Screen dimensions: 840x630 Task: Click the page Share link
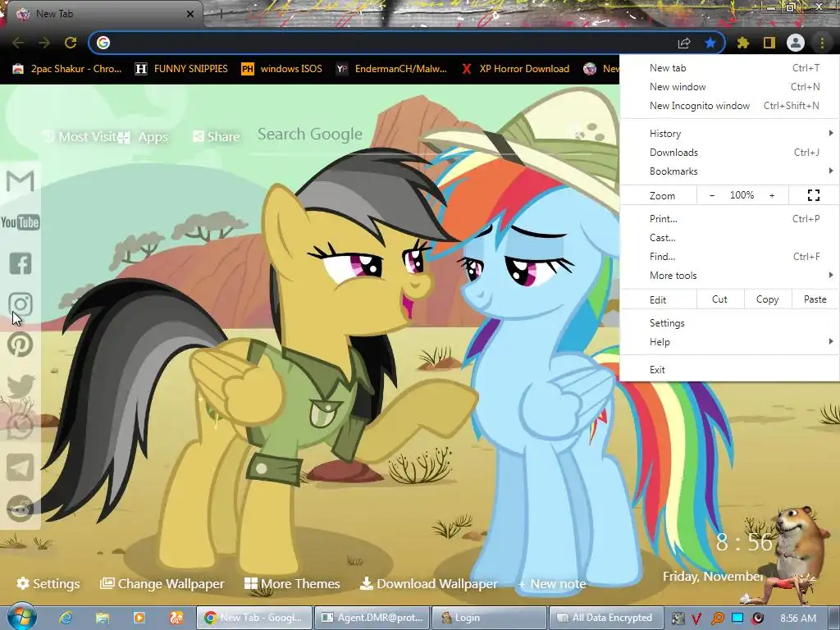[x=217, y=137]
